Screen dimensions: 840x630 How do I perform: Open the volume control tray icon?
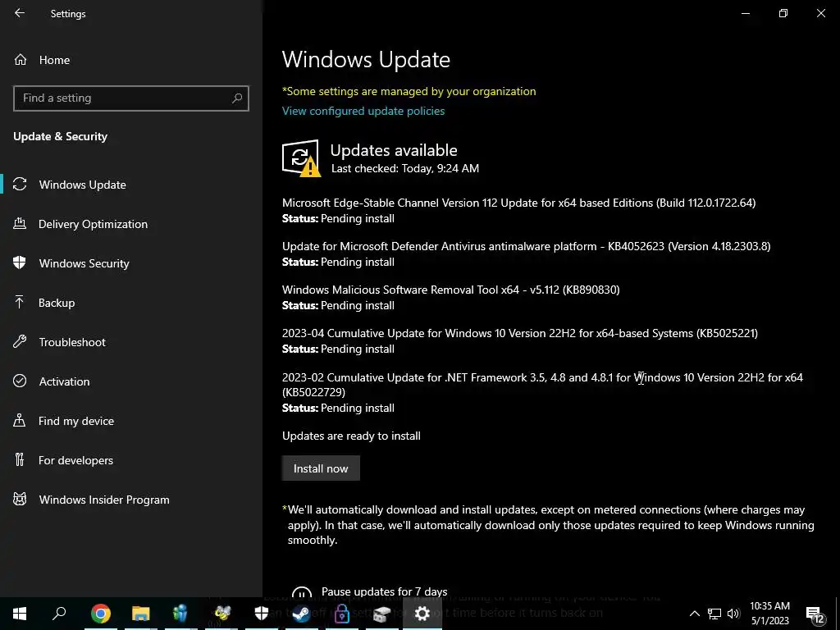click(x=733, y=614)
